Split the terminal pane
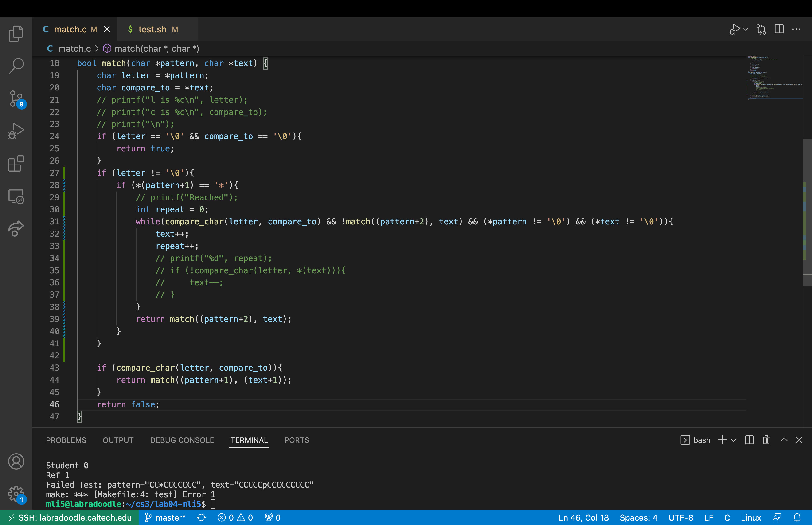Screen dimensions: 812x525 click(x=749, y=440)
